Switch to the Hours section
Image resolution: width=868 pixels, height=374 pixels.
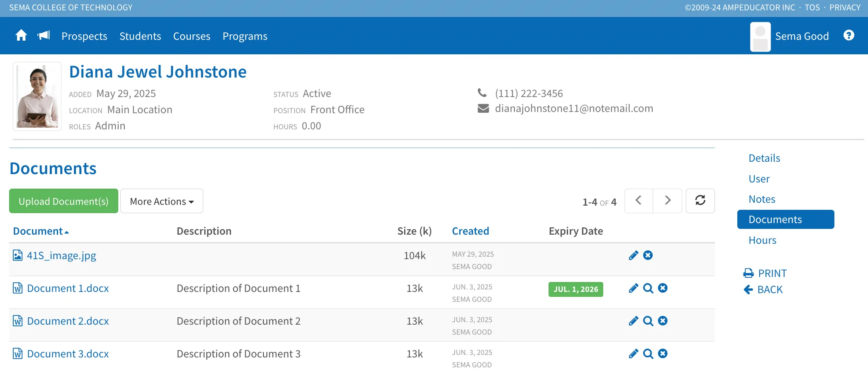[x=762, y=240]
